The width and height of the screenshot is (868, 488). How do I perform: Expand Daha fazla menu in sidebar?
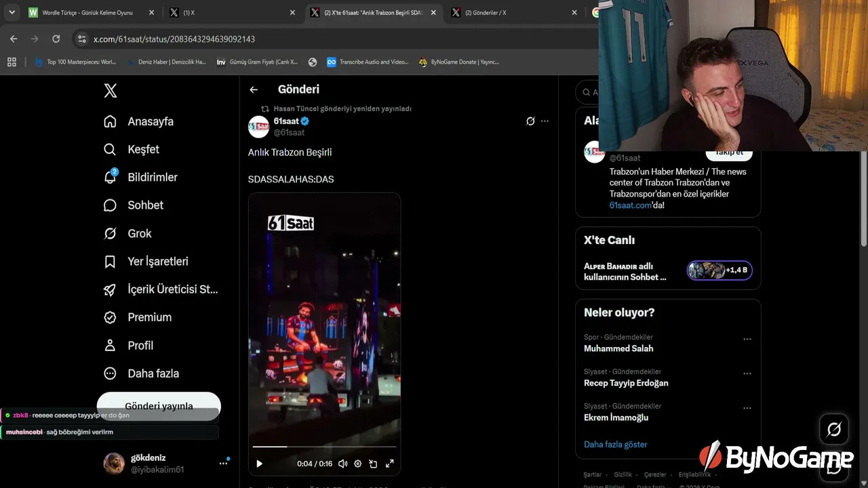point(141,373)
